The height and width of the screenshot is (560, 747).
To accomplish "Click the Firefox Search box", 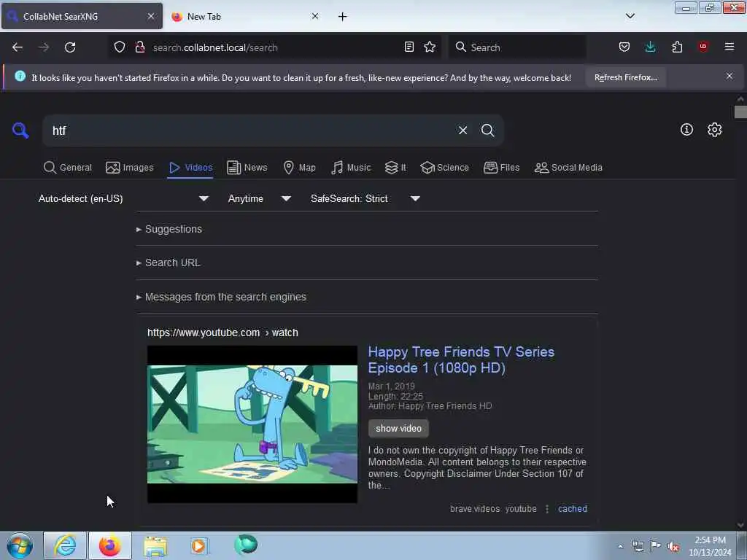I will [517, 47].
